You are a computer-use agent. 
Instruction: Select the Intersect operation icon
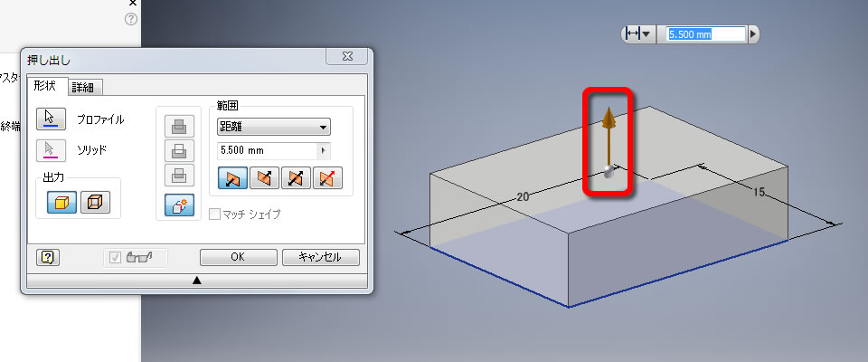tap(179, 176)
